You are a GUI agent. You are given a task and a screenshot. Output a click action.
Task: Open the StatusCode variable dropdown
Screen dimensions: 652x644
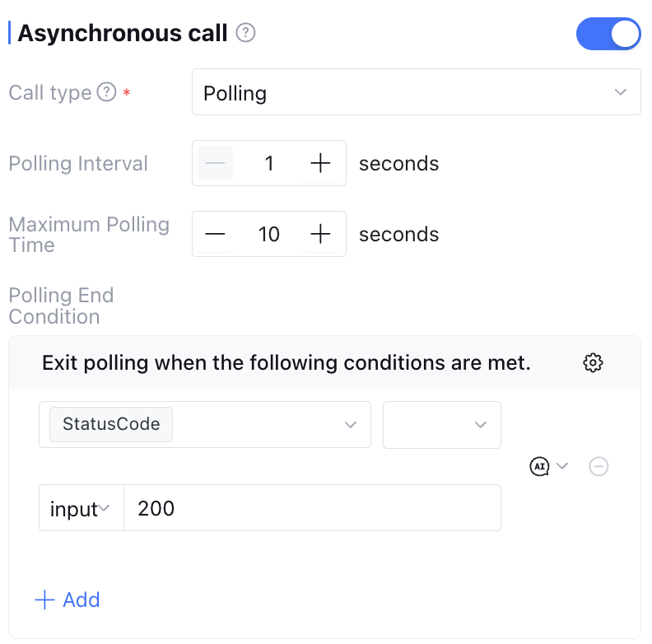pyautogui.click(x=351, y=425)
